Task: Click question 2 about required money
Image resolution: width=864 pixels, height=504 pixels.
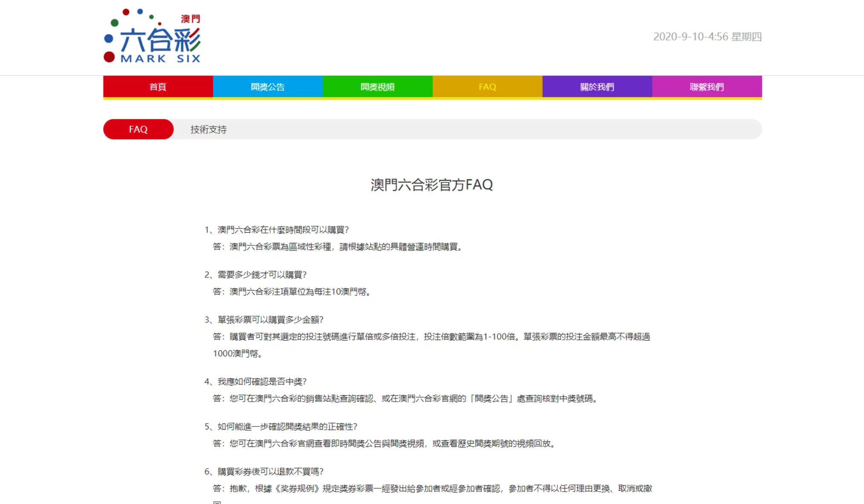Action: (x=255, y=275)
